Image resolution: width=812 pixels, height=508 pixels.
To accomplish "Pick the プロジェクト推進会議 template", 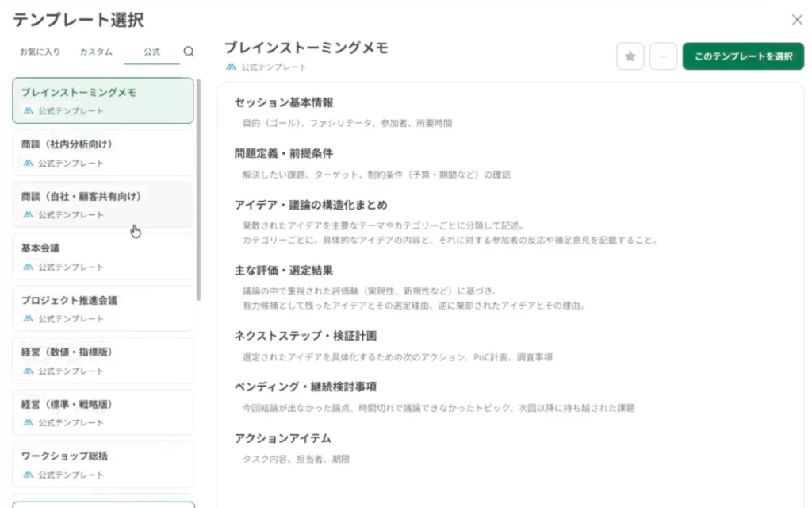I will click(x=102, y=308).
